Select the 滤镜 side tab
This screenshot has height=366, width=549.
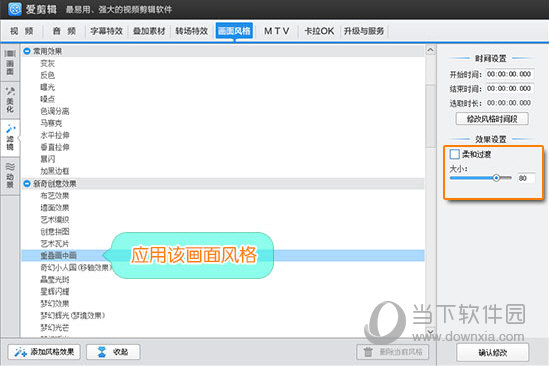[x=10, y=138]
